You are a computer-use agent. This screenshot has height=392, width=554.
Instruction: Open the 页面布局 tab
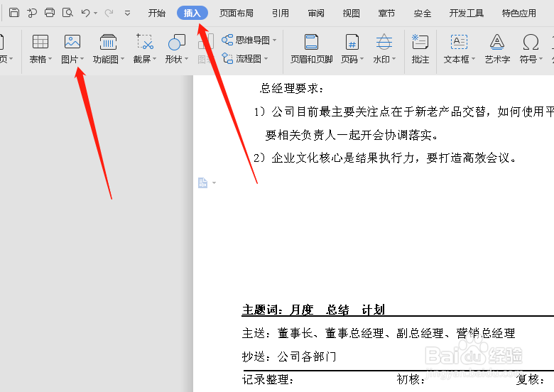[x=237, y=13]
